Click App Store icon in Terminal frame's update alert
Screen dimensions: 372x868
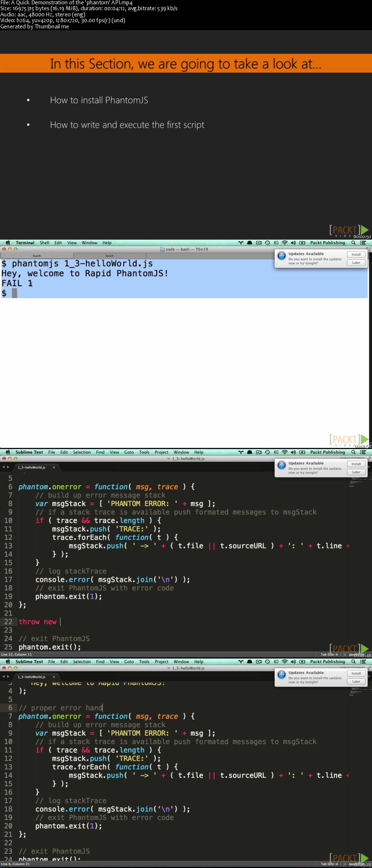pos(282,256)
